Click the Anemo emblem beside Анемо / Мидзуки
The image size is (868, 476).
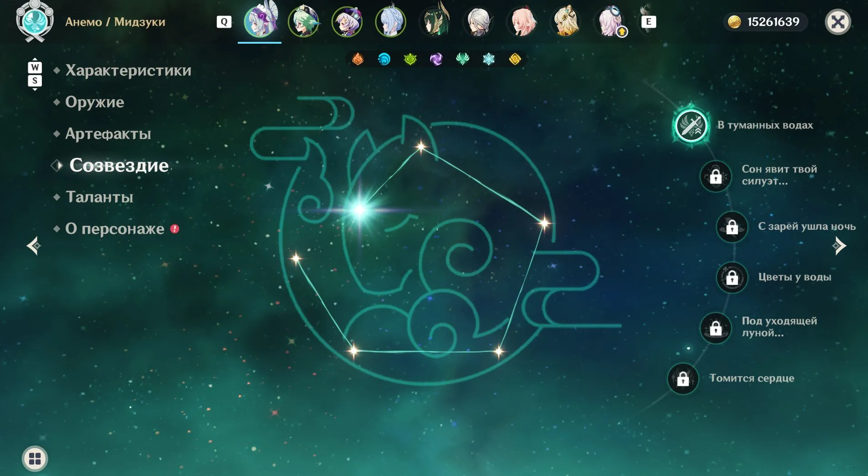pos(35,21)
